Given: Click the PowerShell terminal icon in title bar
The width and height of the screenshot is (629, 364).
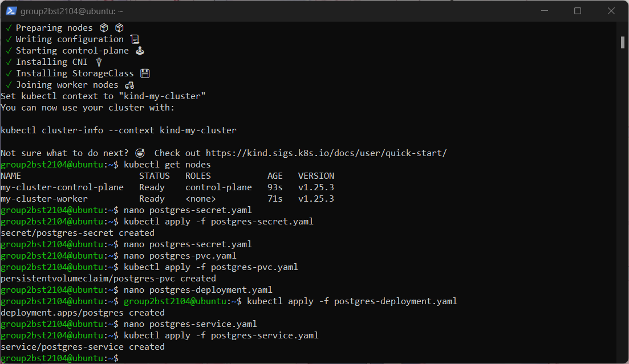Looking at the screenshot, I should click(x=11, y=11).
